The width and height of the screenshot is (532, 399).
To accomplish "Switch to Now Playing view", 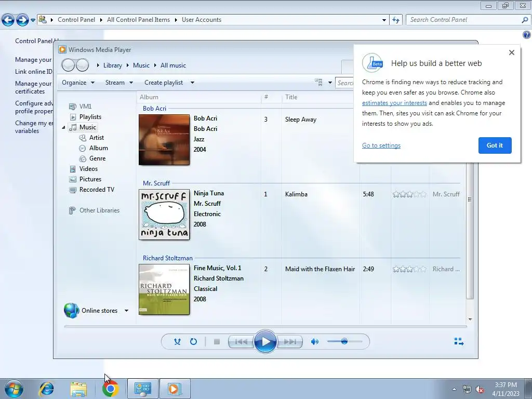I will pos(459,341).
